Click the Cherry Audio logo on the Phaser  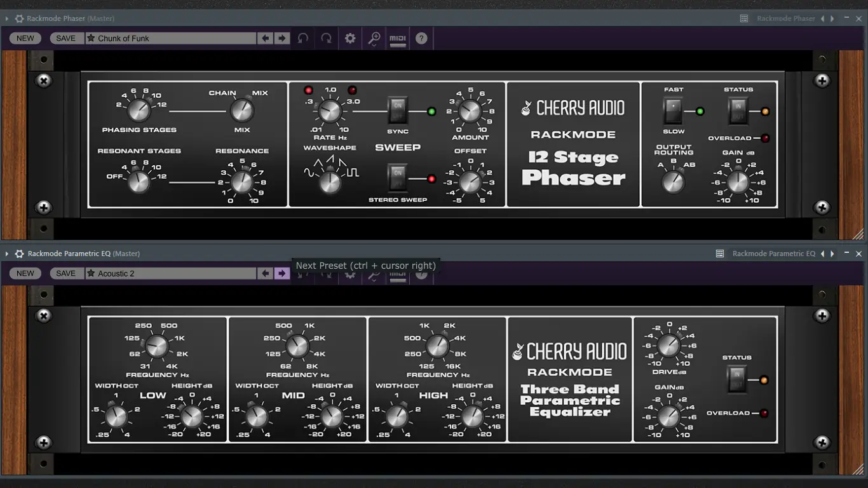(x=573, y=109)
